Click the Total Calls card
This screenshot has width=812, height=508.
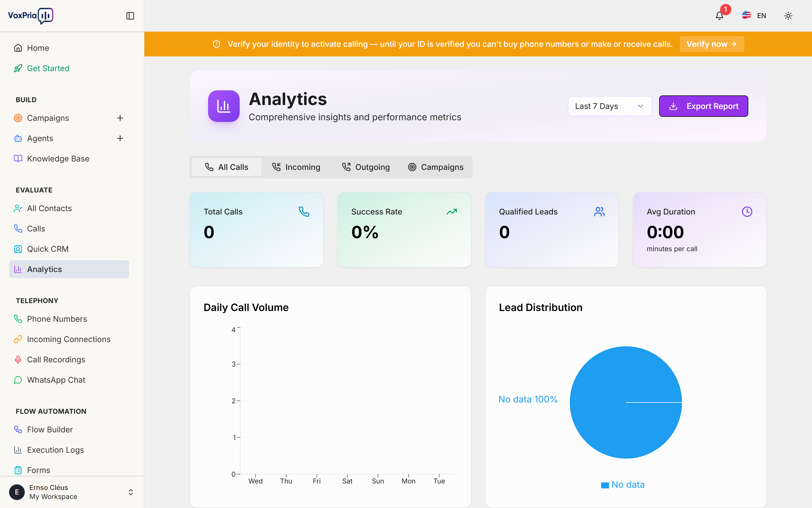(x=256, y=230)
